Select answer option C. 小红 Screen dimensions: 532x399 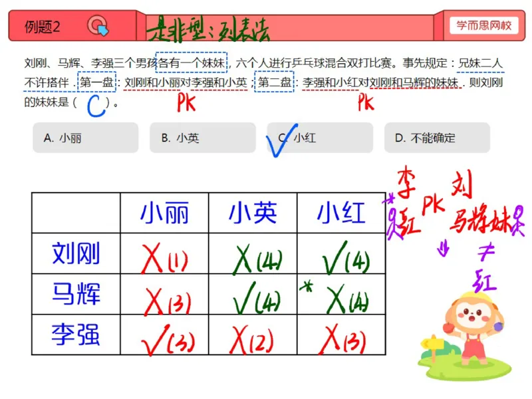coord(320,138)
